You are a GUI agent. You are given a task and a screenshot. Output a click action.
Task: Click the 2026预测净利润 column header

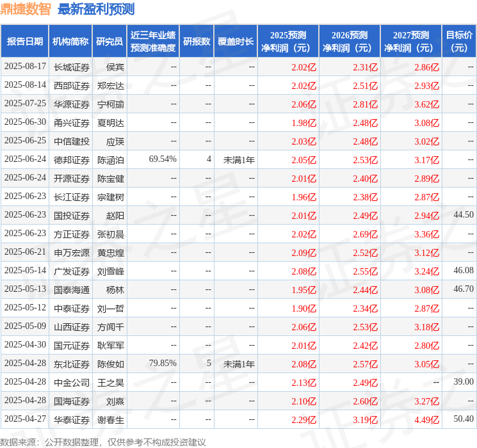click(x=350, y=42)
